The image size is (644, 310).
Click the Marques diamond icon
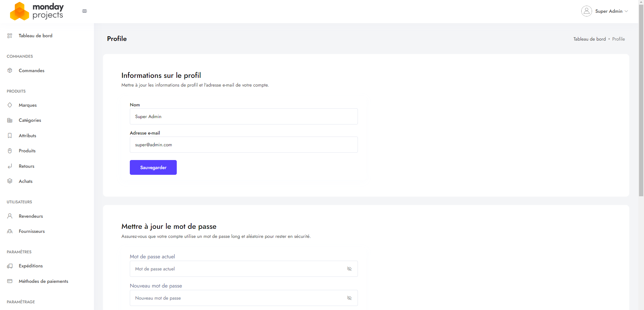click(10, 105)
